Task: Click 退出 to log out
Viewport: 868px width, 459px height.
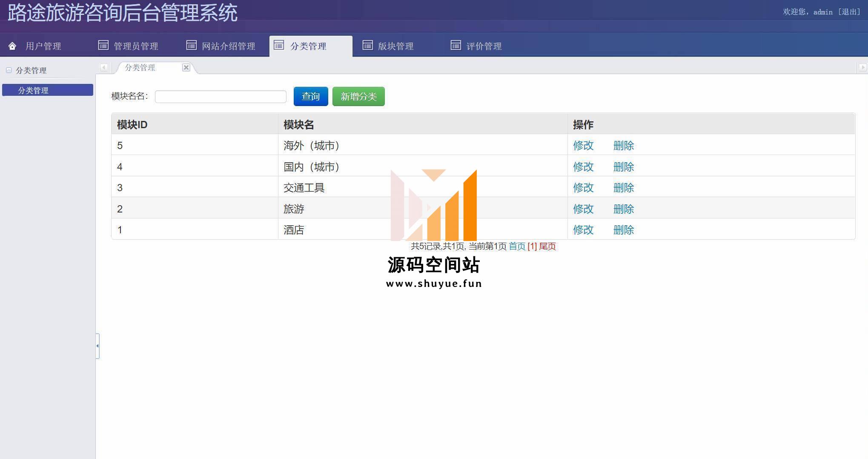Action: [849, 12]
